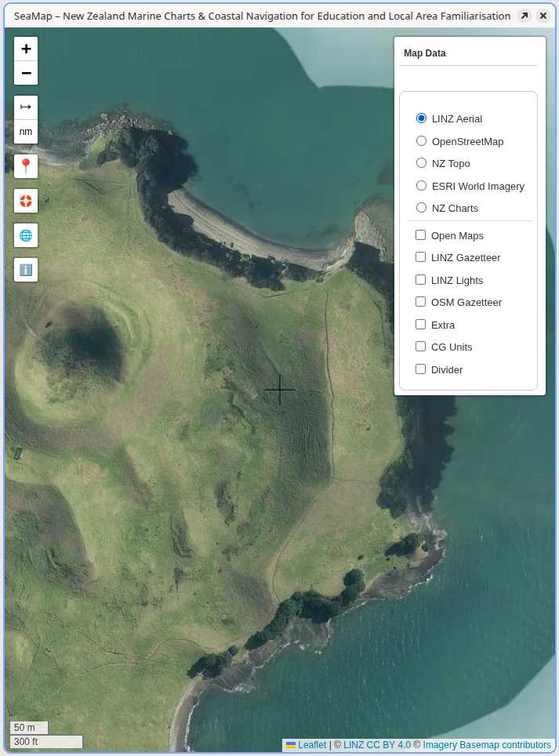Show the information panel icon
This screenshot has width=559, height=756.
coord(26,270)
